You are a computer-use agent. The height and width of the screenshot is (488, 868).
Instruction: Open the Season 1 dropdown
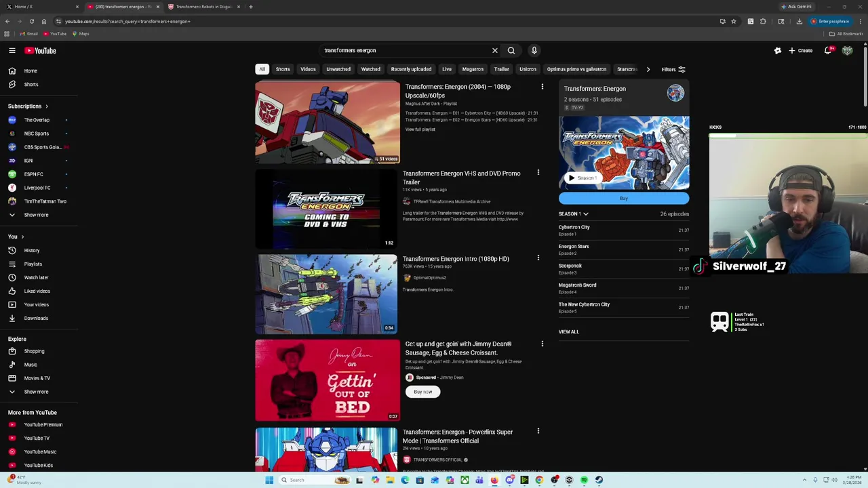pos(573,214)
